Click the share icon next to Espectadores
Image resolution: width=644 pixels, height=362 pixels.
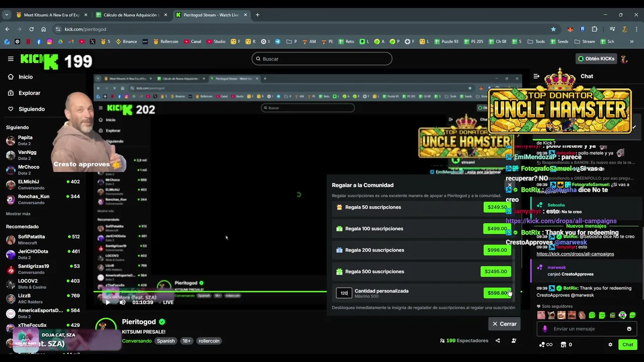click(498, 340)
